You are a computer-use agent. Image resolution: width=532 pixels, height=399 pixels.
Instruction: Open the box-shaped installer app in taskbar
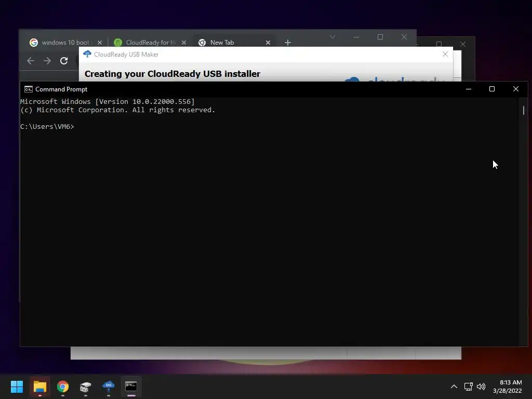click(86, 387)
